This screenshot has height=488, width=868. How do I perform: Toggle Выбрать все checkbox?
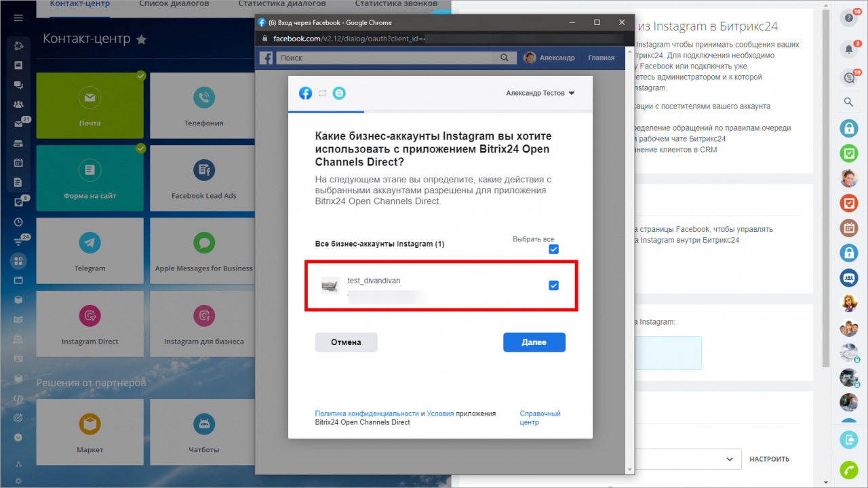pyautogui.click(x=553, y=249)
